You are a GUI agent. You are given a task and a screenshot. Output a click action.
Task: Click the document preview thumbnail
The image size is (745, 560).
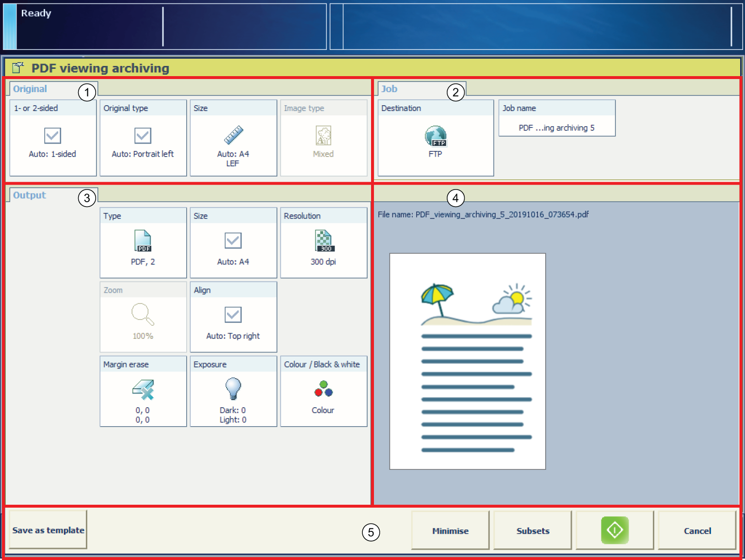(x=467, y=361)
